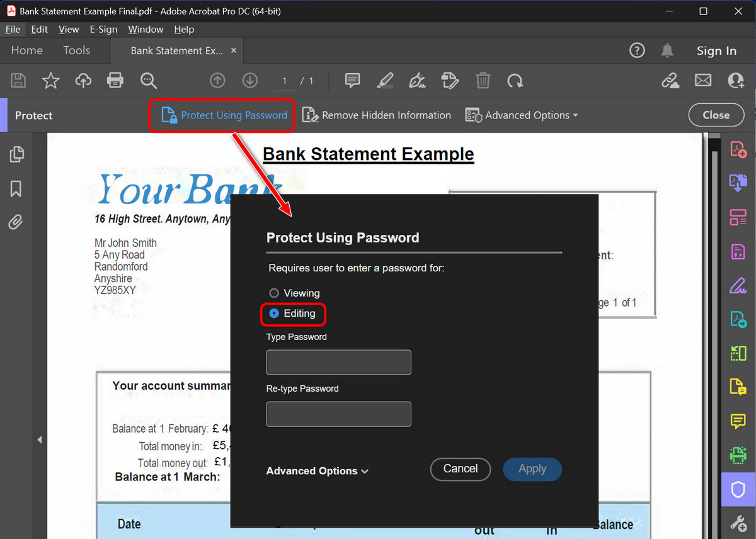Click the Type Password input field

[x=338, y=362]
